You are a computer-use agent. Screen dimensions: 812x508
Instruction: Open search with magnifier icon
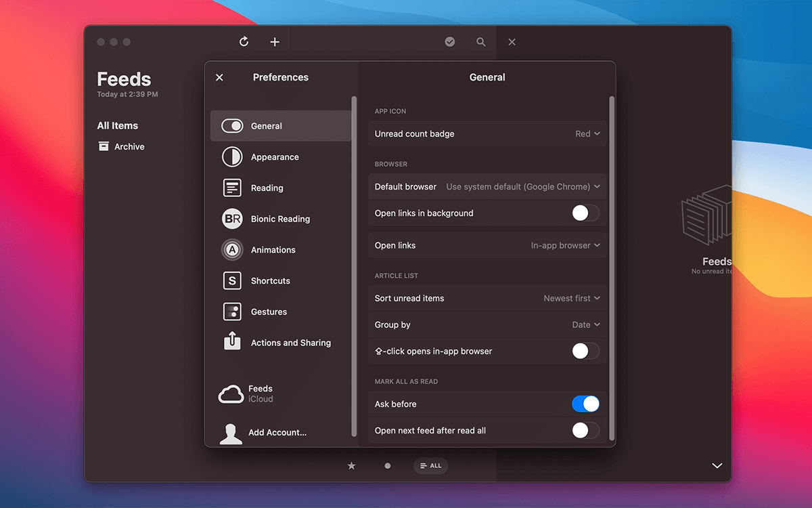pos(481,42)
